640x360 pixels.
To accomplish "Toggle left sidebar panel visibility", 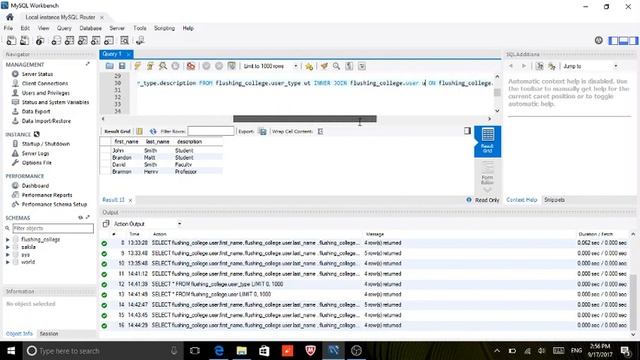I will (613, 40).
